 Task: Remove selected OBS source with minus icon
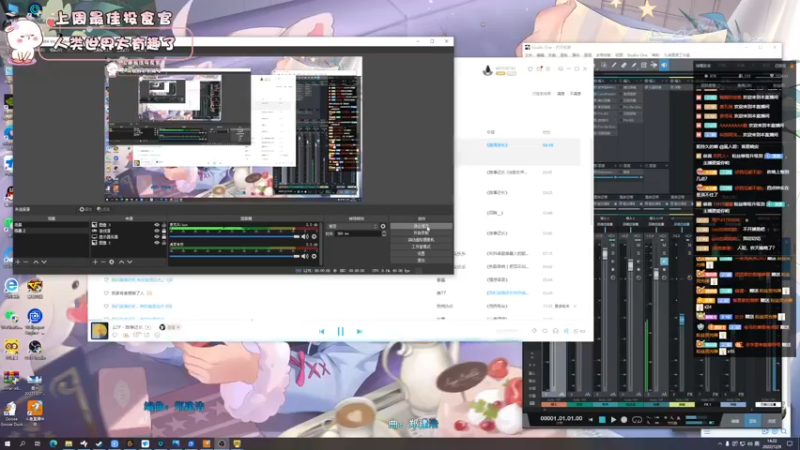pos(103,262)
